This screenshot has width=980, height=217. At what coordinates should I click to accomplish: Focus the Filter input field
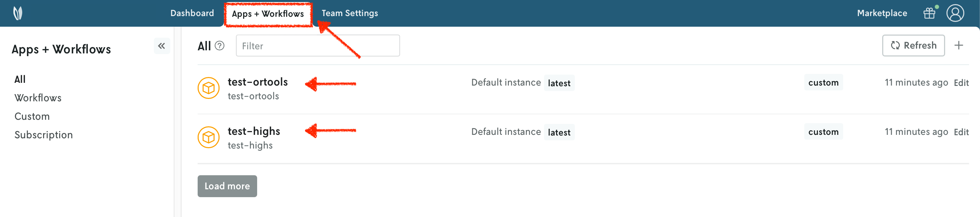[318, 46]
